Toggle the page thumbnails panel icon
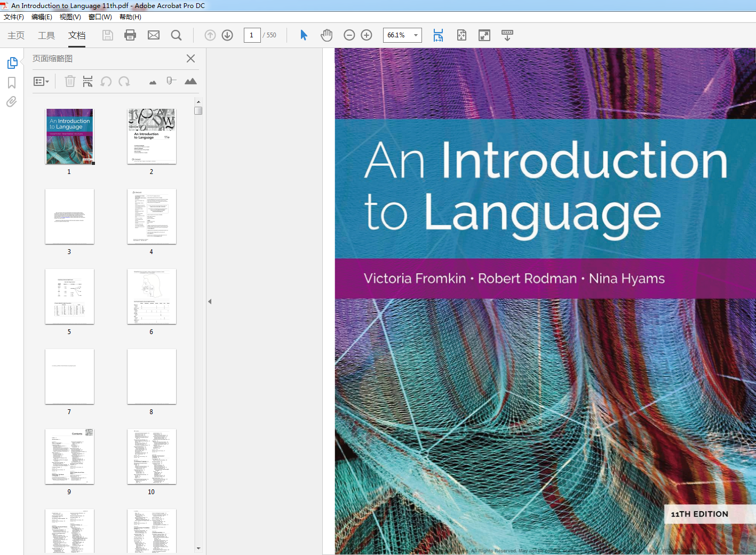 pos(12,63)
